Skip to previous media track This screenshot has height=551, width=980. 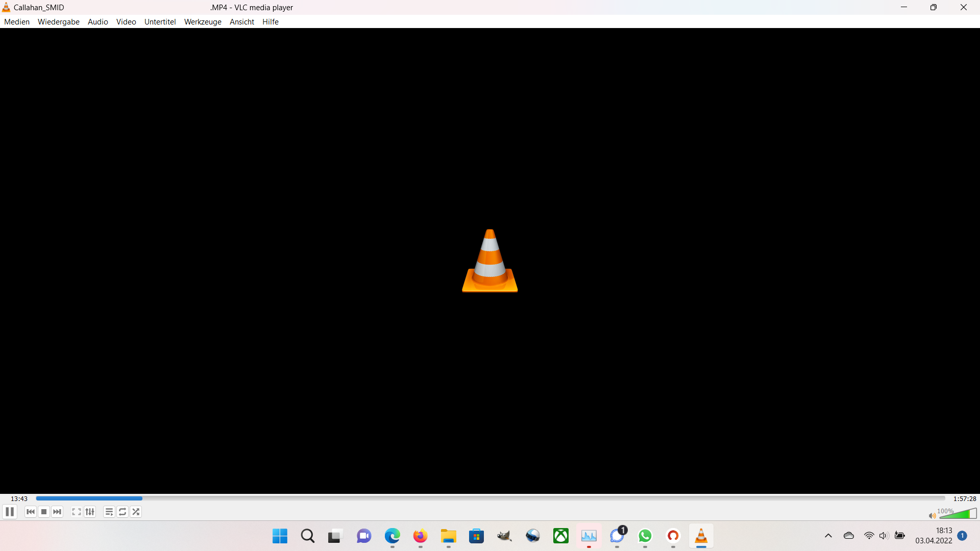coord(31,512)
